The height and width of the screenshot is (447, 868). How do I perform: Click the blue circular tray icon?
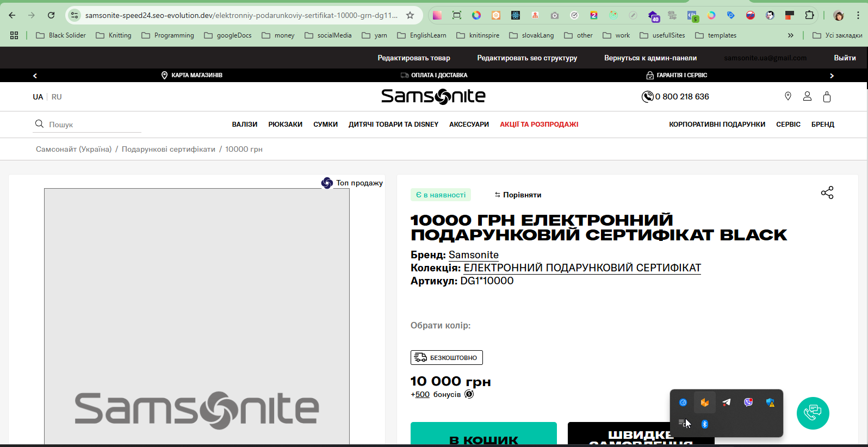point(683,402)
